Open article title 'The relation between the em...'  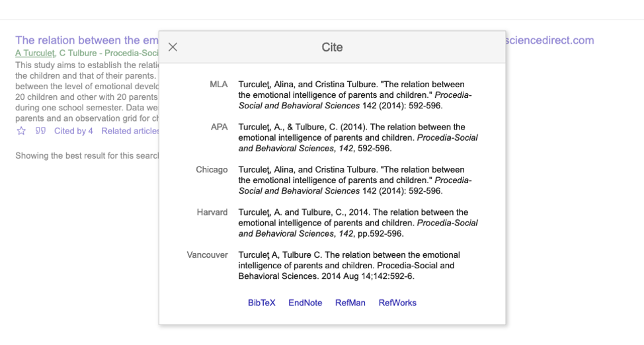tap(87, 40)
